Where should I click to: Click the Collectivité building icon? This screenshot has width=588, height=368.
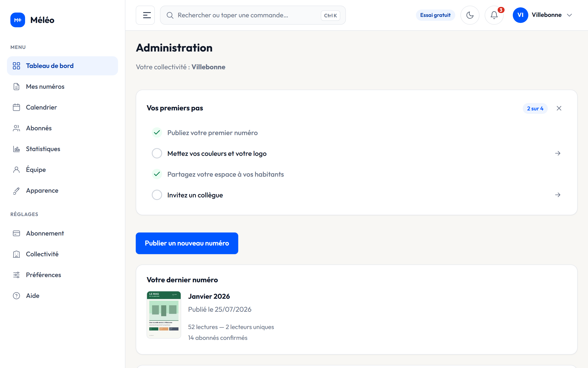16,254
